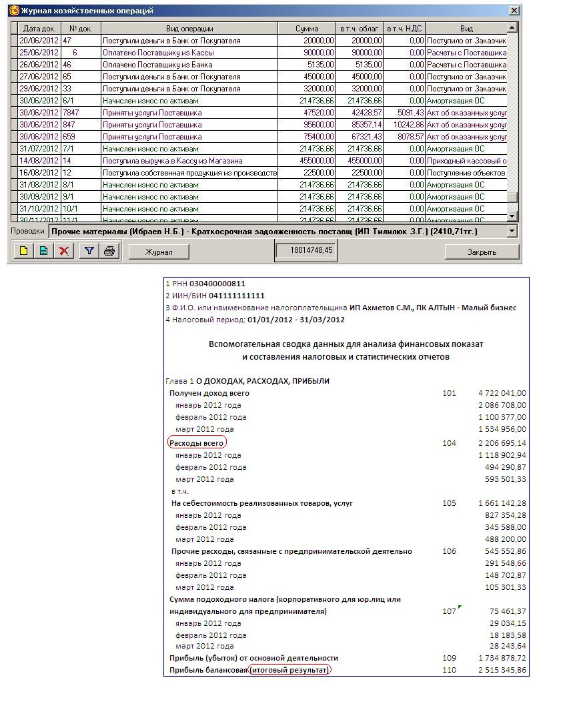The height and width of the screenshot is (728, 573).
Task: Click the other expenses value 545 552,86
Action: pyautogui.click(x=506, y=552)
